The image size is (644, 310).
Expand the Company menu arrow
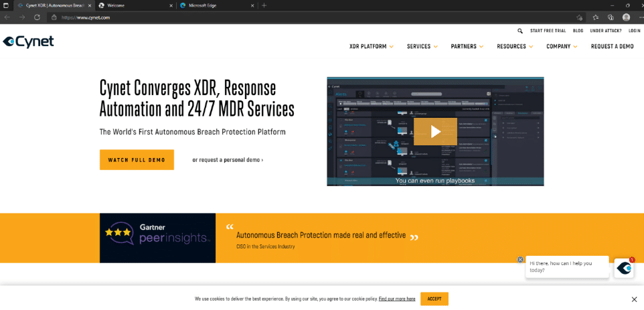tap(575, 47)
